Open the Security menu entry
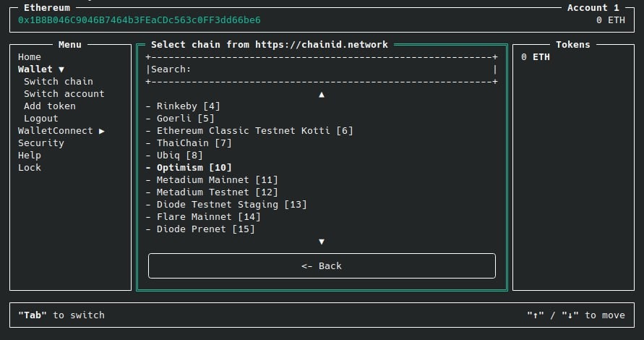644x340 pixels. 41,143
